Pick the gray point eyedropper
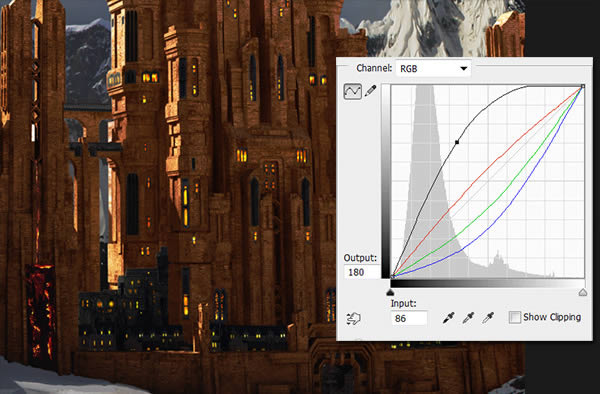 (x=468, y=317)
